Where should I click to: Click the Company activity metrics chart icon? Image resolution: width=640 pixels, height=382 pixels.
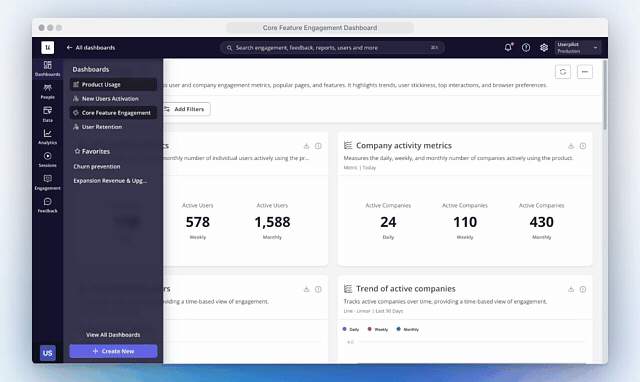348,145
